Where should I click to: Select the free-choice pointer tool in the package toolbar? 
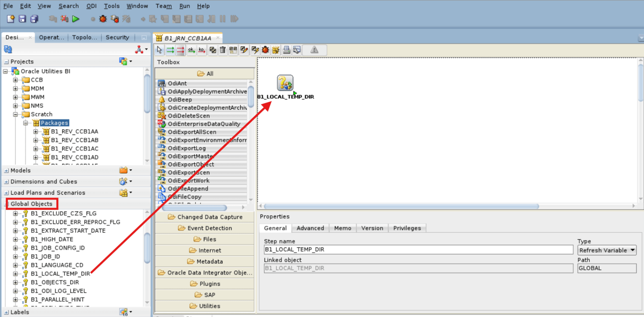pos(160,50)
